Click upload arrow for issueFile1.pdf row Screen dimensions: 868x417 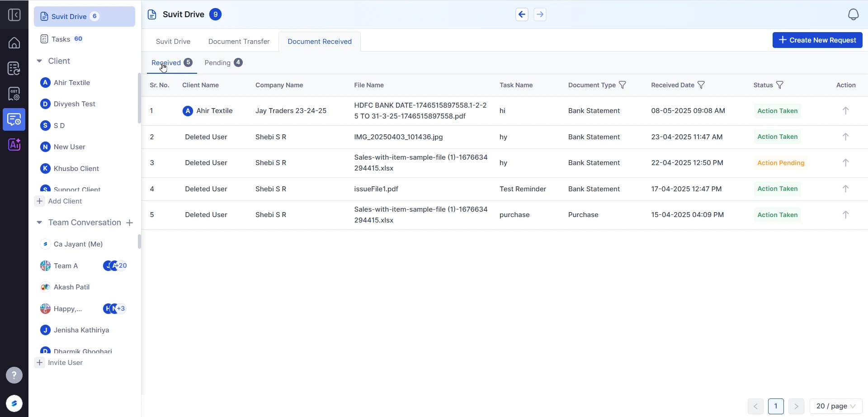(845, 189)
